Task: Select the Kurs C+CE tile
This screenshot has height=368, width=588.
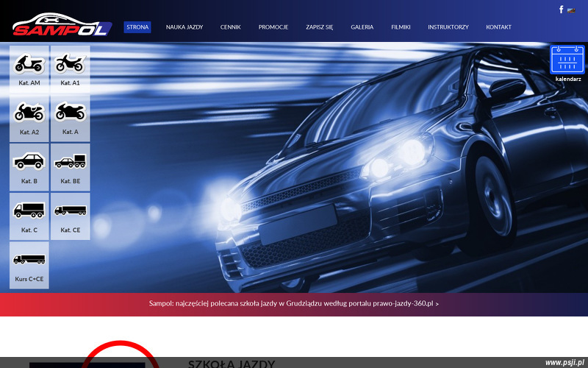Action: [x=29, y=265]
